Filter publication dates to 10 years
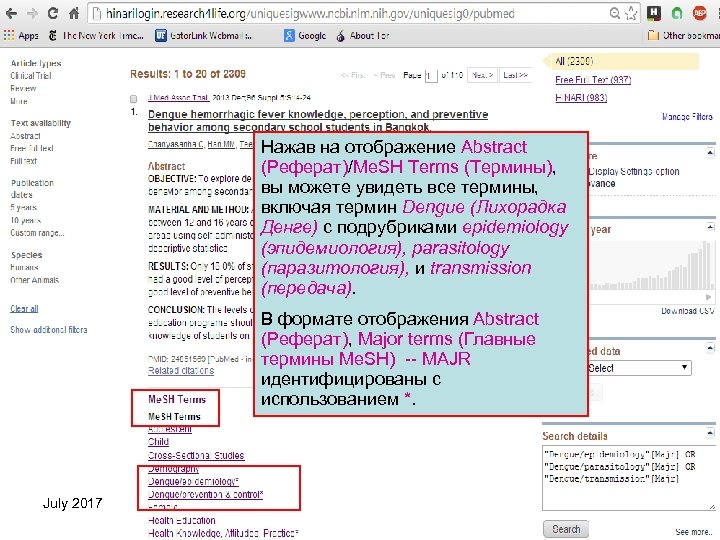 26,220
